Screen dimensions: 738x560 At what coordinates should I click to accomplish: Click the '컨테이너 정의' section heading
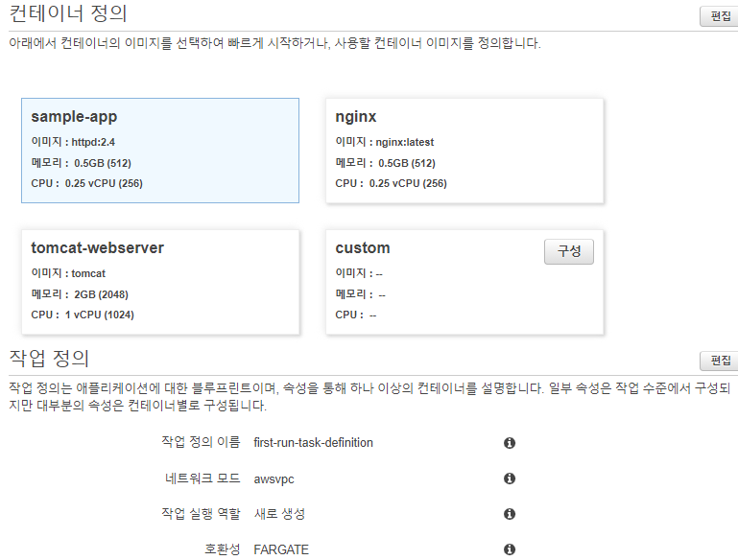click(68, 13)
